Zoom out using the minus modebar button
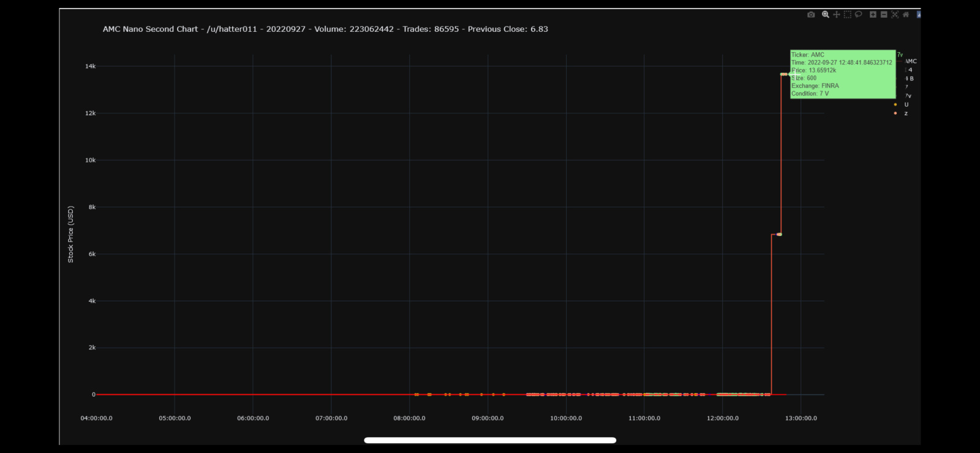This screenshot has height=453, width=980. 884,14
